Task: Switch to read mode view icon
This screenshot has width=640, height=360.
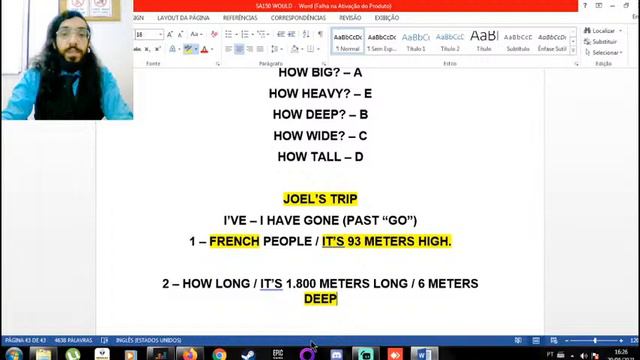Action: point(518,340)
